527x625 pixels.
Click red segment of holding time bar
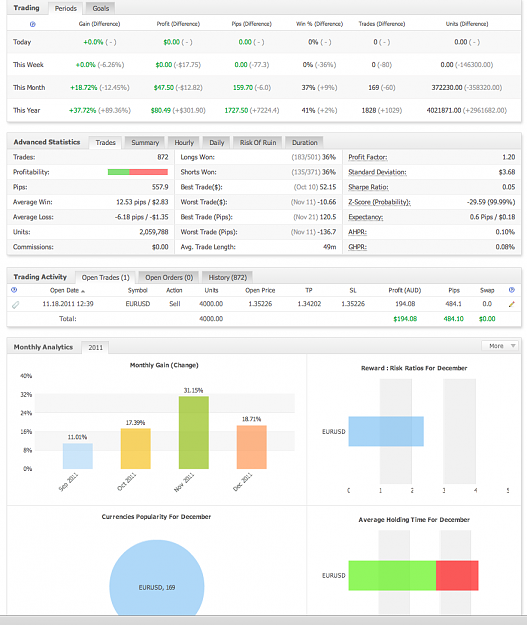pos(457,576)
